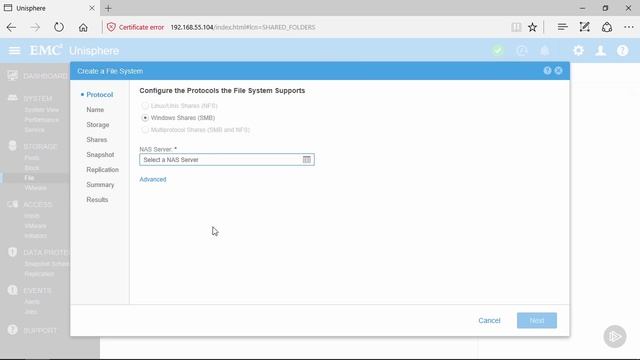This screenshot has height=360, width=640.
Task: Open the settings gear in Unisphere header
Action: pos(578,51)
